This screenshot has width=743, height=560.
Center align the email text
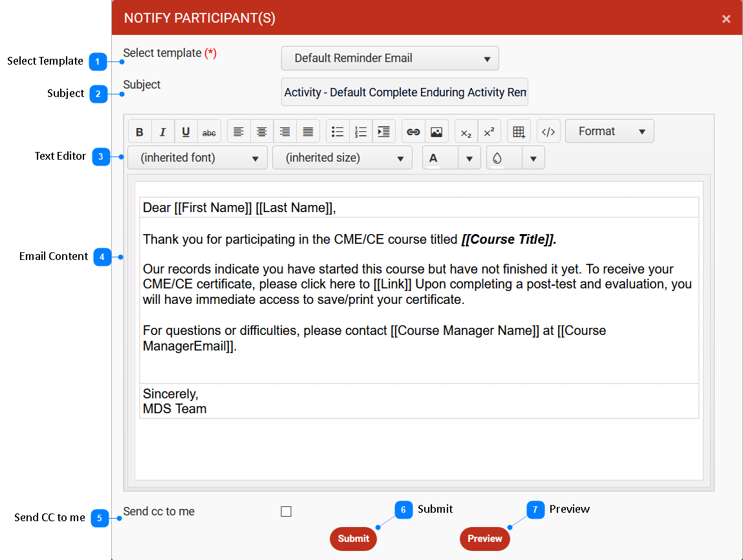[x=262, y=132]
